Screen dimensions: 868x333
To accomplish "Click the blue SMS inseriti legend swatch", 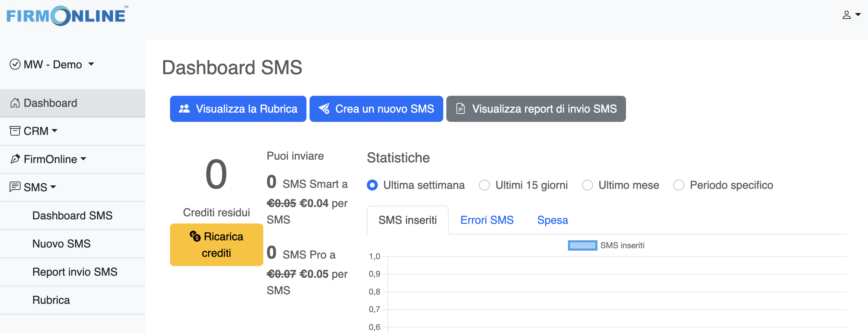I will coord(582,245).
